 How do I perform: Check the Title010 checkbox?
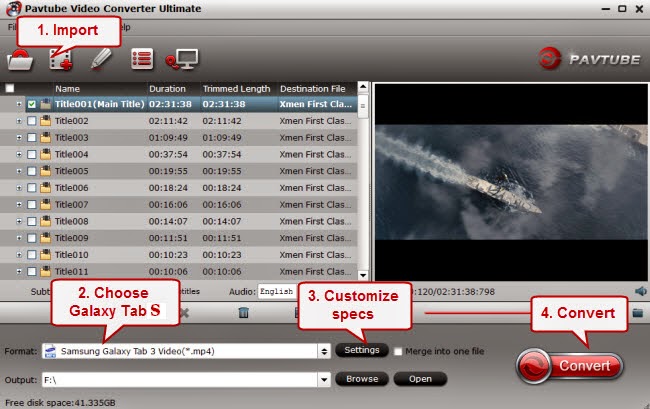click(32, 255)
